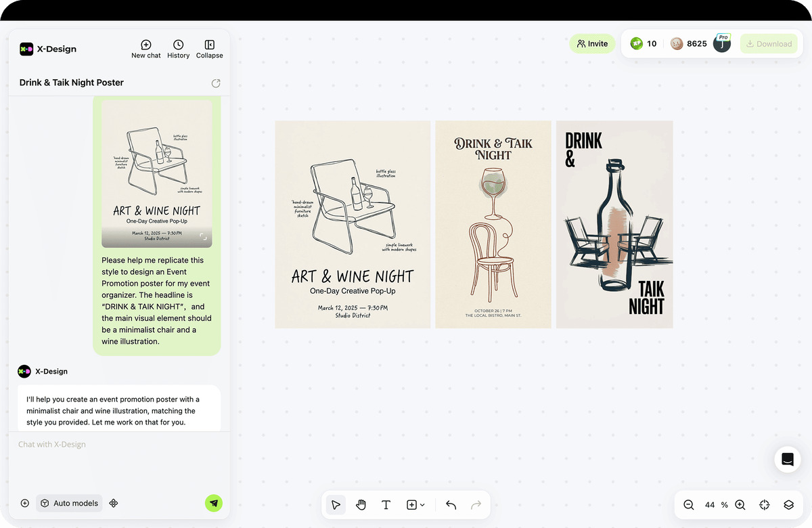Select the hand pan tool
This screenshot has height=528, width=812.
pos(361,505)
